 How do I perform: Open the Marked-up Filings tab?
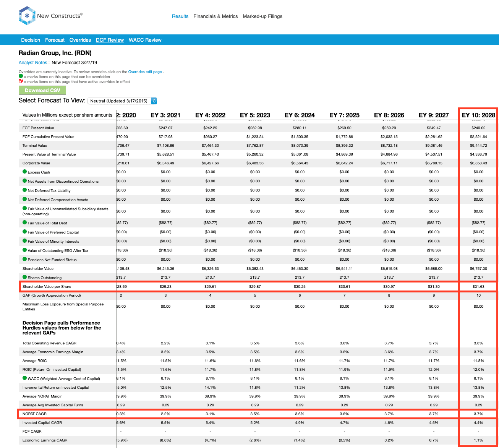point(262,16)
